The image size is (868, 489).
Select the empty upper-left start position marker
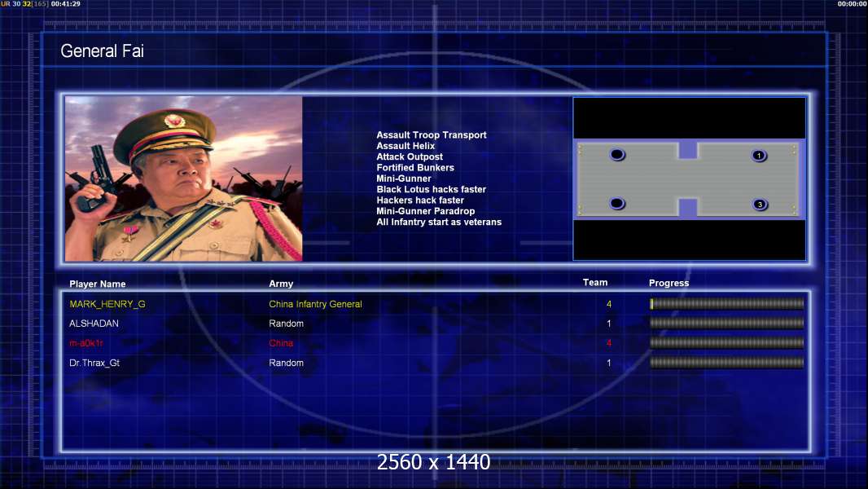coord(617,155)
